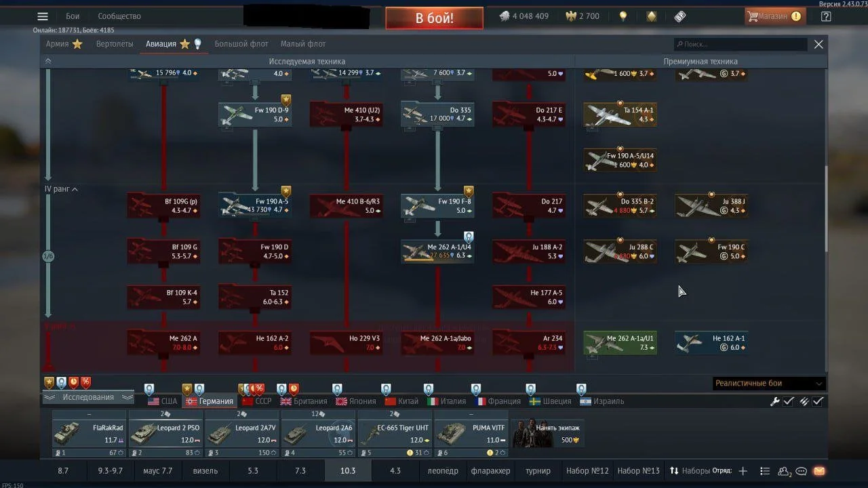
Task: Open the help question mark icon
Action: pos(825,16)
